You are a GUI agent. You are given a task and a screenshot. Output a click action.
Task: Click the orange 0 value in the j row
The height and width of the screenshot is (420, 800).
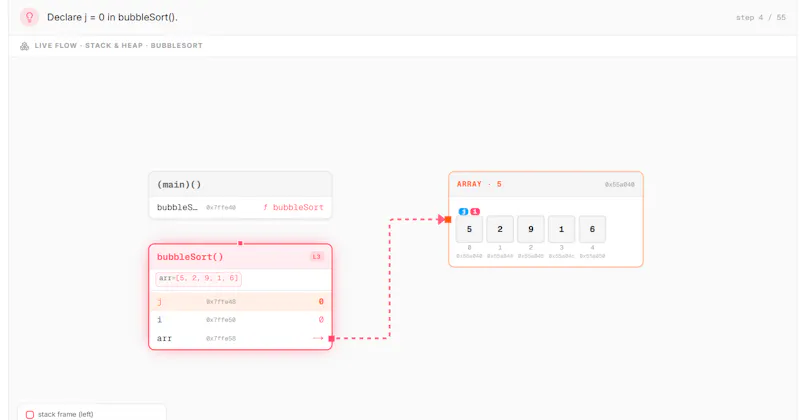321,302
